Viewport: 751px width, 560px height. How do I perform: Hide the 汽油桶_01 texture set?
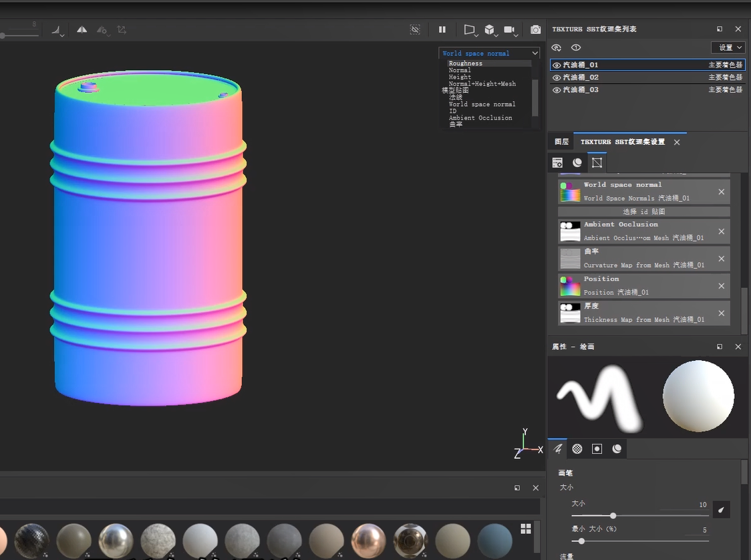coord(557,65)
